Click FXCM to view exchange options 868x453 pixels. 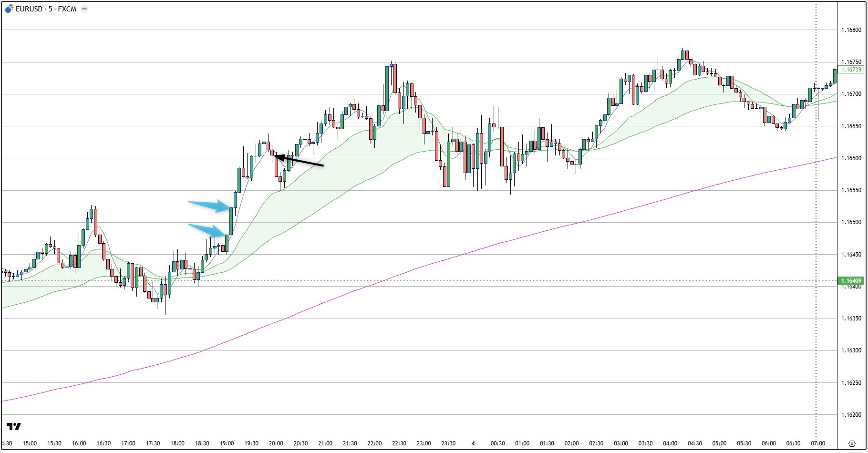(68, 8)
